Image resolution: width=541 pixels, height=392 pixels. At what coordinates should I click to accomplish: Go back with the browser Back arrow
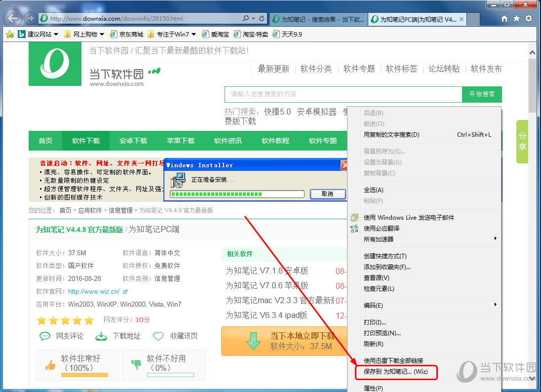[x=13, y=18]
